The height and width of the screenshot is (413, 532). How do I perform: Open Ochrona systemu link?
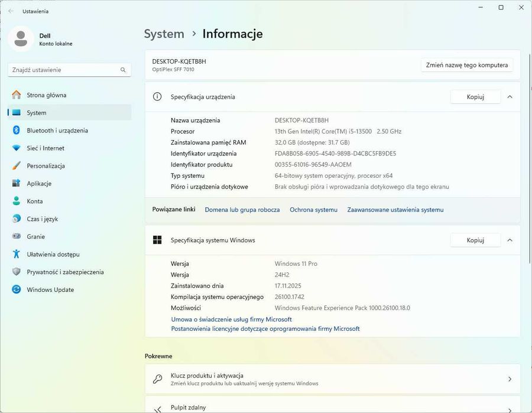[313, 210]
